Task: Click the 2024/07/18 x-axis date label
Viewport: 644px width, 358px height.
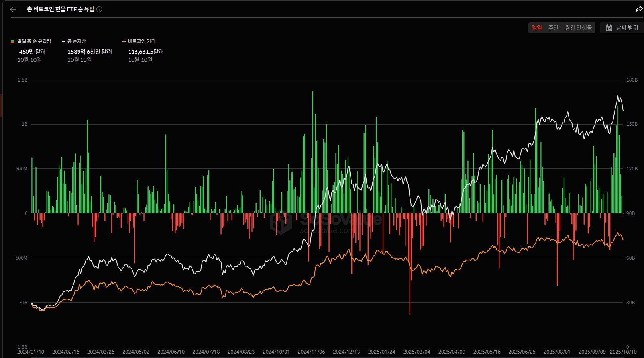Action: 206,352
